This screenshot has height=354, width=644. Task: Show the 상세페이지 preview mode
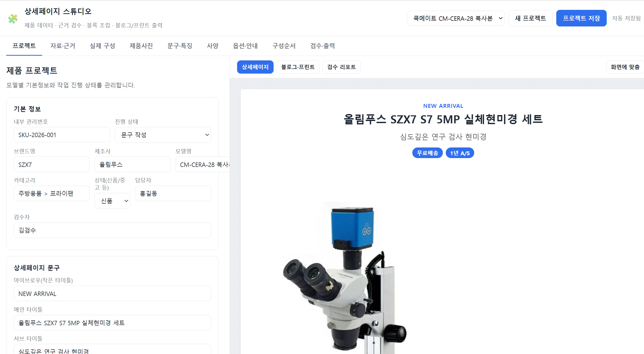click(255, 67)
